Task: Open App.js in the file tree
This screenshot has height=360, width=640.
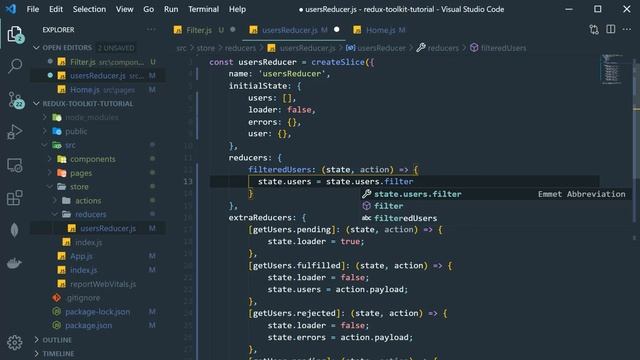Action: pos(81,256)
